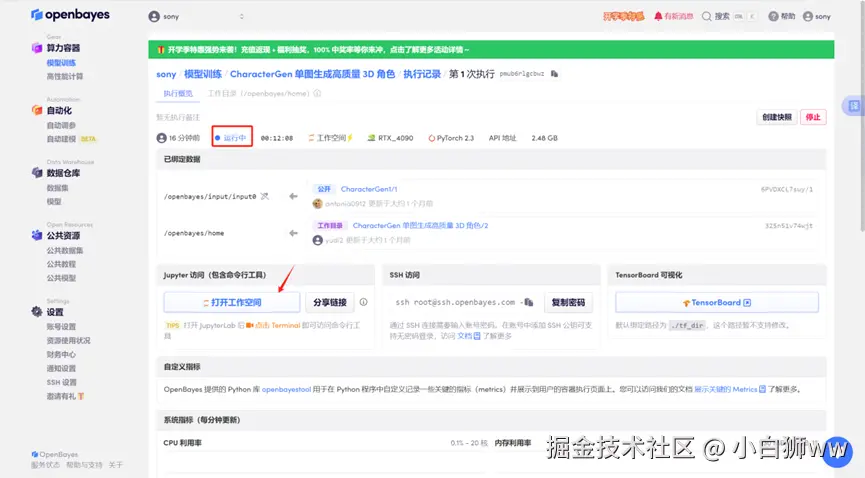This screenshot has width=865, height=478.
Task: Click the 复制密码 button
Action: [x=569, y=302]
